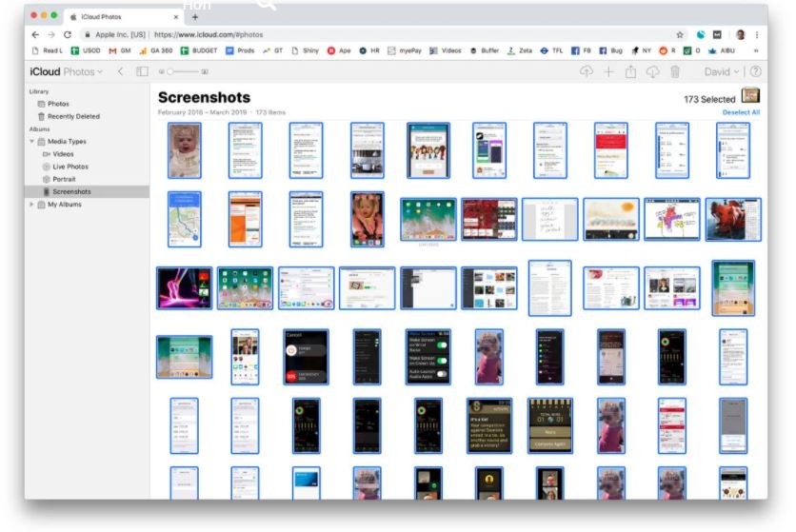The image size is (796, 532).
Task: Click the cartoon characters screenshot thumbnail
Action: click(428, 150)
